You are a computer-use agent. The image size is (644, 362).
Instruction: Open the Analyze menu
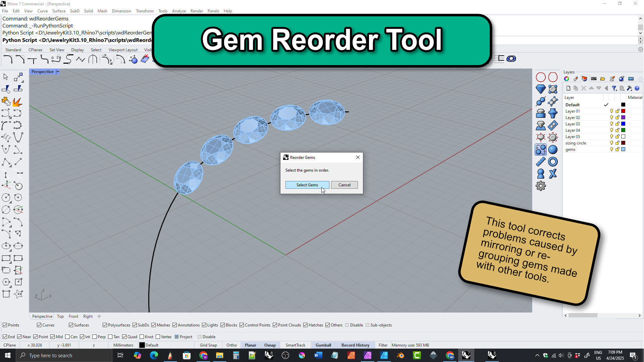pyautogui.click(x=179, y=11)
